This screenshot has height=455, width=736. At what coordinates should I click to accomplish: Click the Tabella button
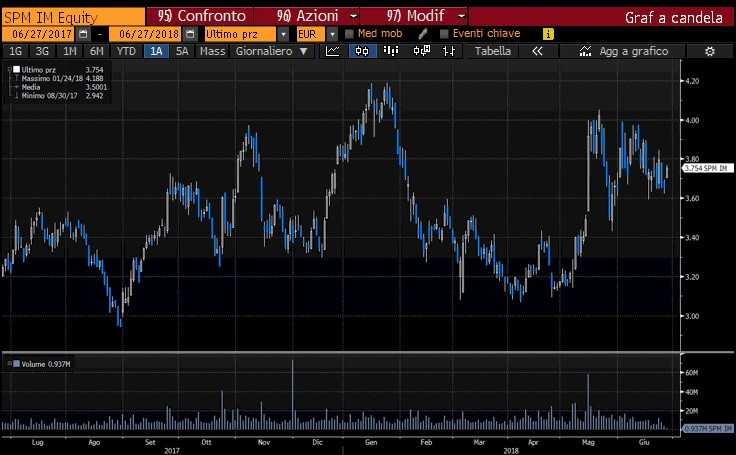492,51
